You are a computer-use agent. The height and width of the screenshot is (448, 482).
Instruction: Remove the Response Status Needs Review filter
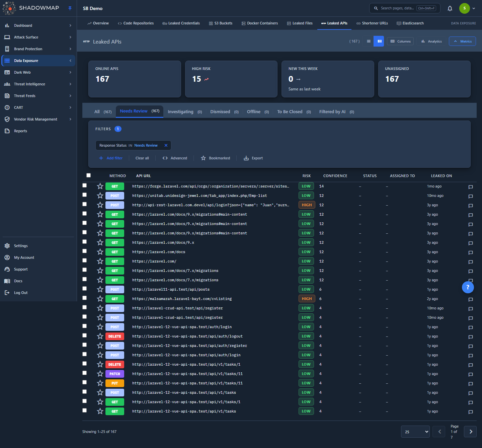166,145
